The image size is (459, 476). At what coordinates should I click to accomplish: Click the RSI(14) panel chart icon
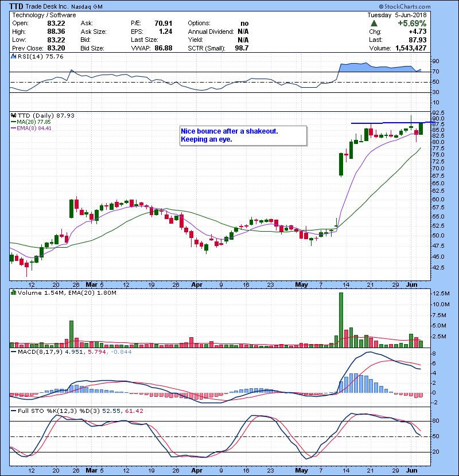click(13, 56)
